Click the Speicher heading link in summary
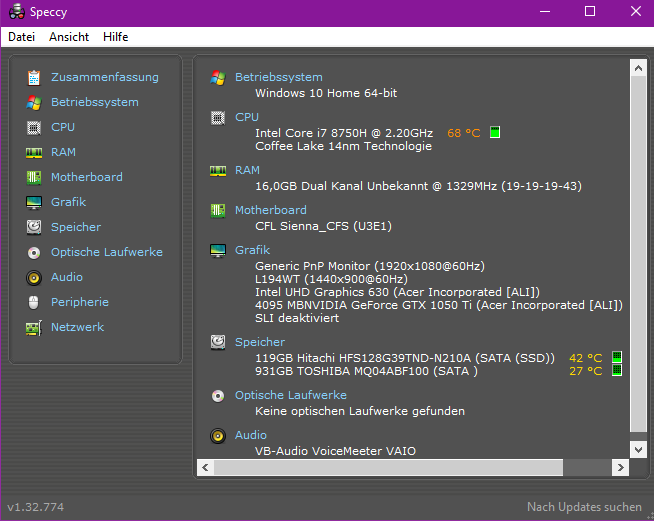654x521 pixels. (x=260, y=342)
